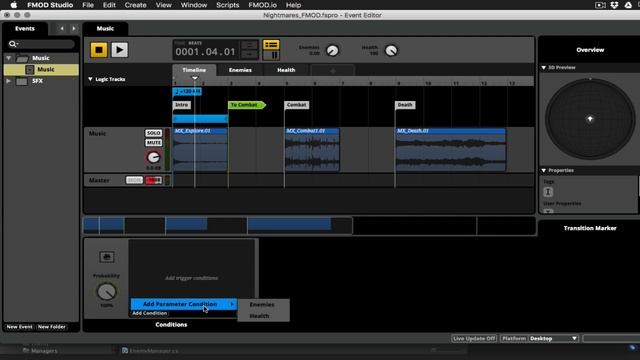Select the Events browser tab
Image resolution: width=640 pixels, height=360 pixels.
click(x=25, y=29)
